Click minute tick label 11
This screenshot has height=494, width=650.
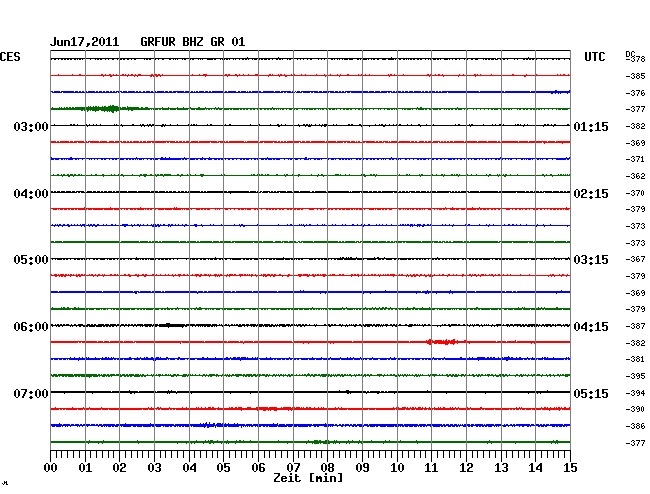431,467
